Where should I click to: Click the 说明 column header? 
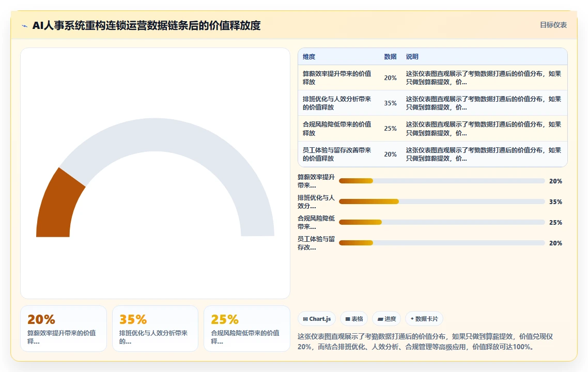412,57
